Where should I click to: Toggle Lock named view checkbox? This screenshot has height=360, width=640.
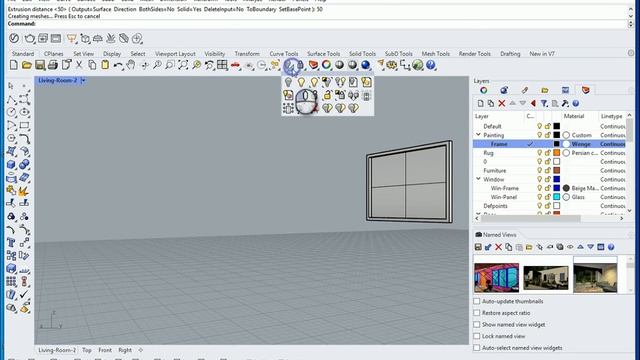[x=477, y=336]
